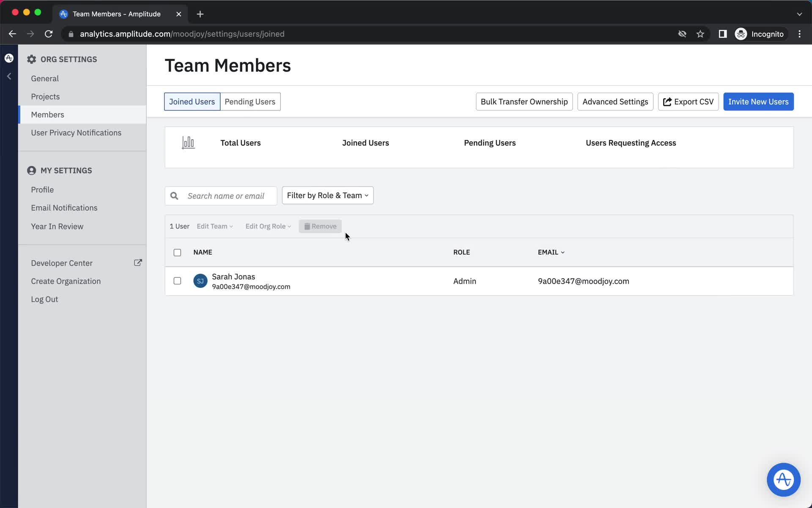Switch to Pending Users tab
This screenshot has width=812, height=508.
click(250, 102)
